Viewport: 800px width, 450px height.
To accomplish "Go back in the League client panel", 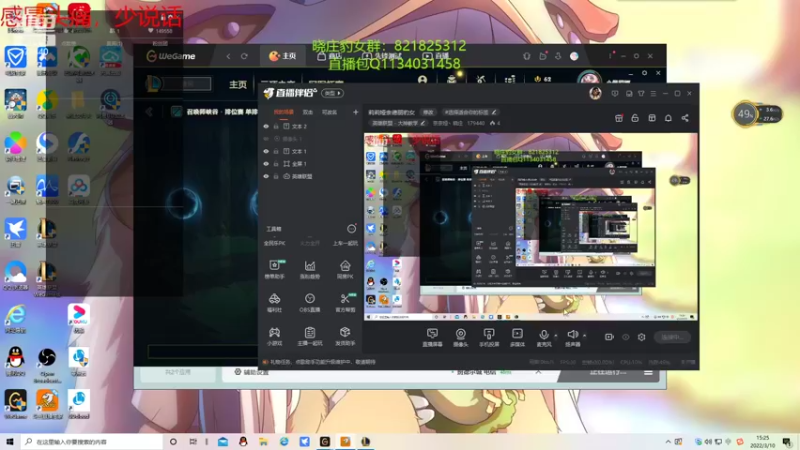I will pyautogui.click(x=149, y=112).
